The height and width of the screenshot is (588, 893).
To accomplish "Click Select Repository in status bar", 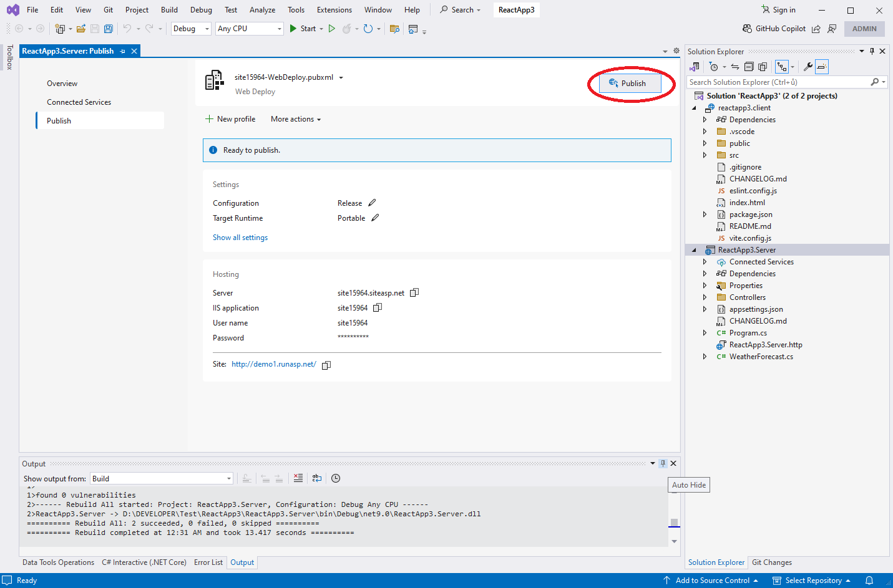I will [811, 581].
